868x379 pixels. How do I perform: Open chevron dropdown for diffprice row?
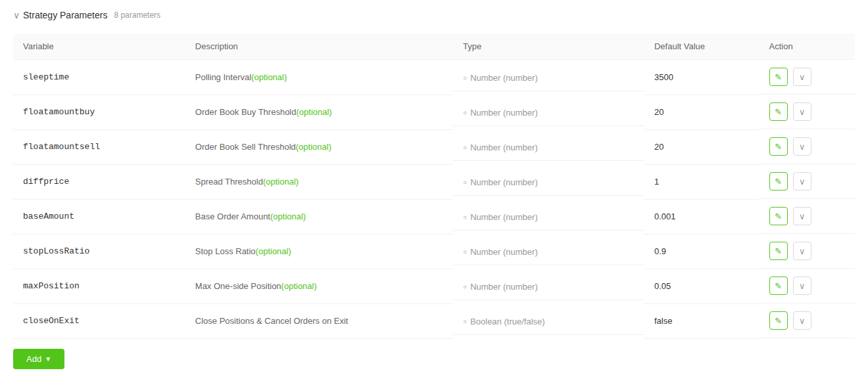[x=802, y=181]
